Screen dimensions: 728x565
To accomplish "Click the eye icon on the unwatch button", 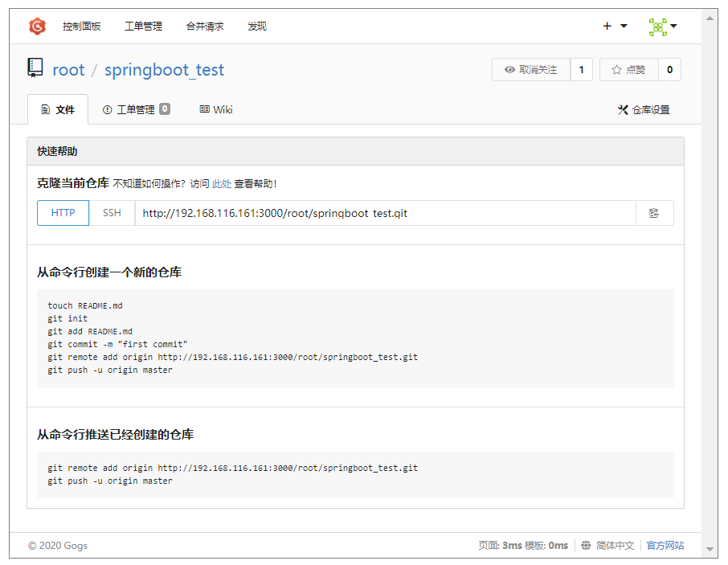I will pyautogui.click(x=509, y=70).
